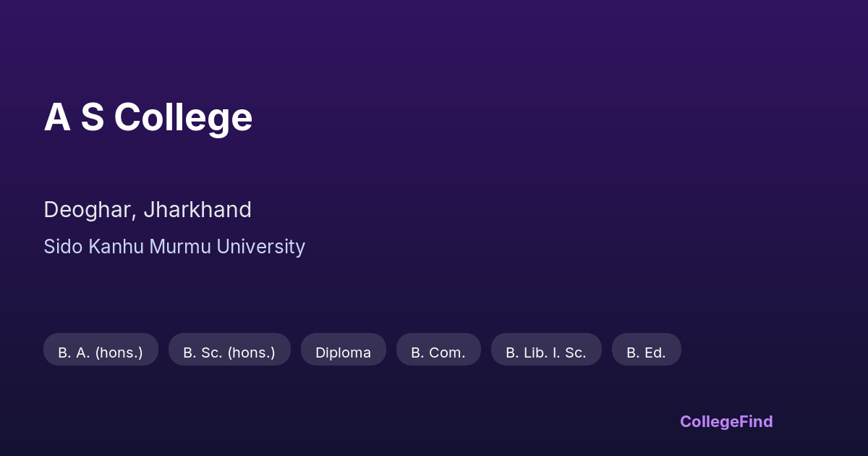Click 'College' in the main heading
The width and height of the screenshot is (868, 456).
[x=183, y=117]
